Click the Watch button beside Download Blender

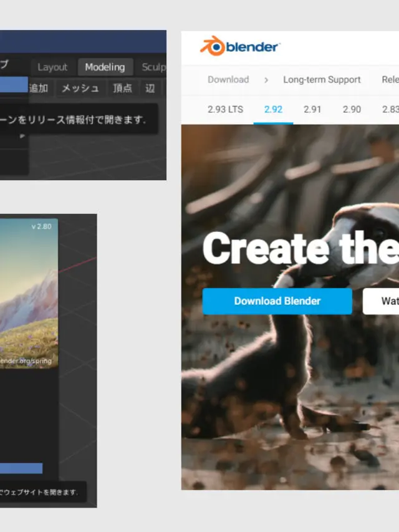pos(381,301)
